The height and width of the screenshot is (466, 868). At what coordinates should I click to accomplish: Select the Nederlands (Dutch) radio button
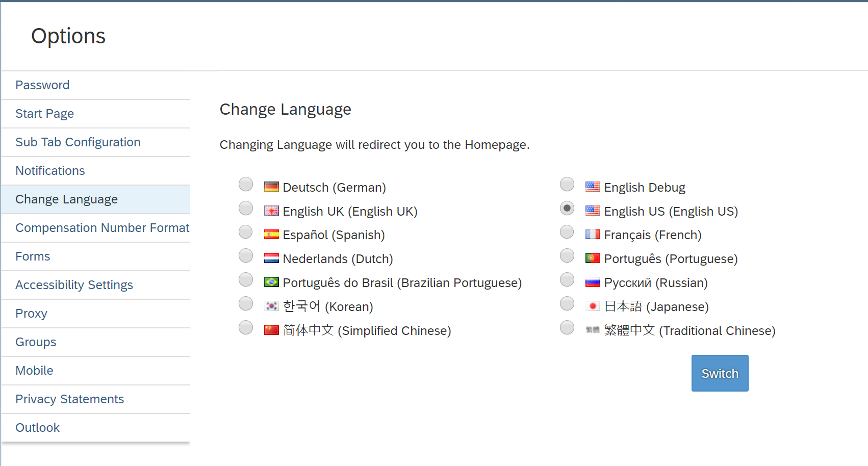click(246, 255)
